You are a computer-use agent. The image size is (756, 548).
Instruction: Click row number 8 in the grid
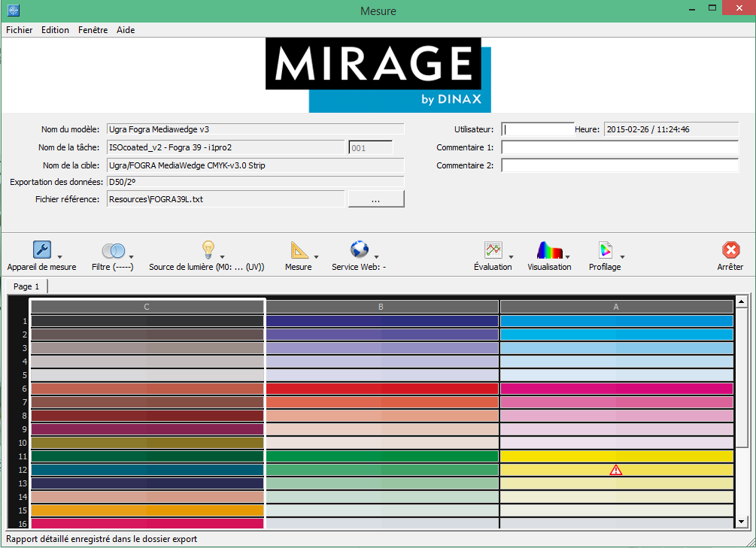(x=24, y=416)
